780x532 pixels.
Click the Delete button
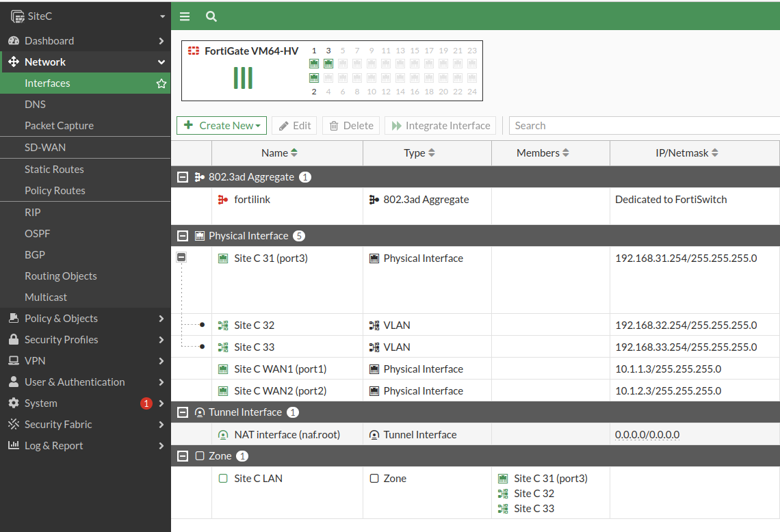[x=351, y=125]
